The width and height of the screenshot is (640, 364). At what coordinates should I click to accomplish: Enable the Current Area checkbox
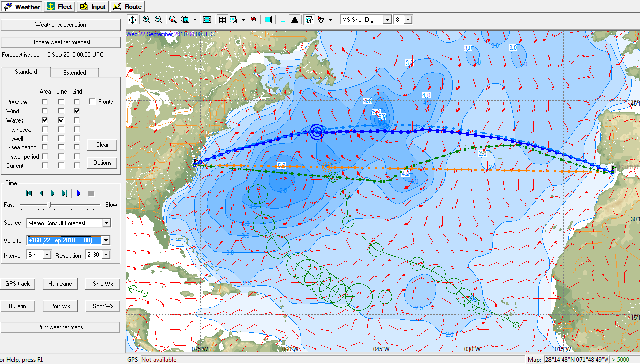click(45, 166)
